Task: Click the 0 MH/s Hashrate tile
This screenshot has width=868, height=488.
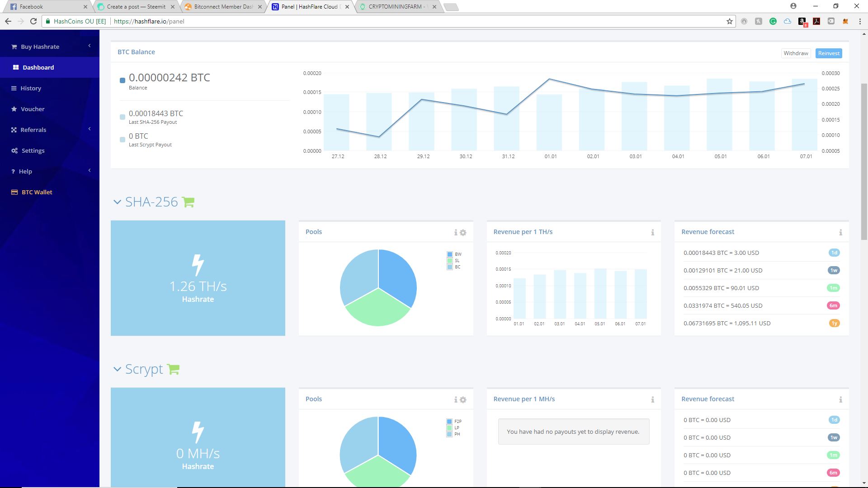Action: pyautogui.click(x=198, y=437)
